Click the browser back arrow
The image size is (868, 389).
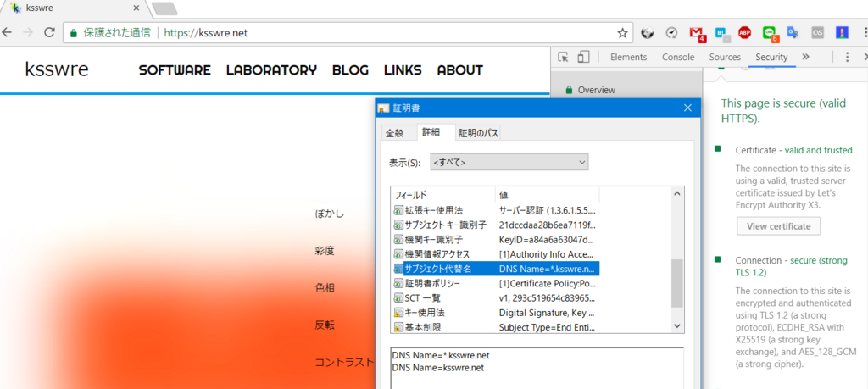[x=6, y=33]
